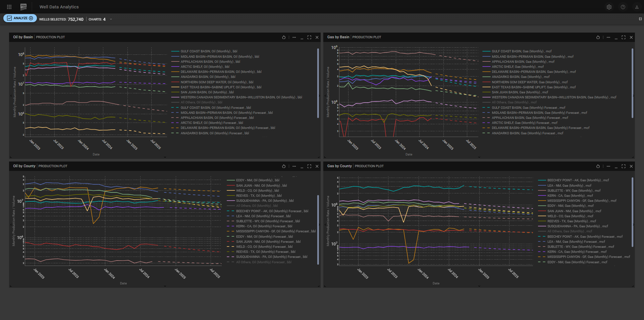
Task: Click the Gas by County panel title
Action: click(x=339, y=166)
